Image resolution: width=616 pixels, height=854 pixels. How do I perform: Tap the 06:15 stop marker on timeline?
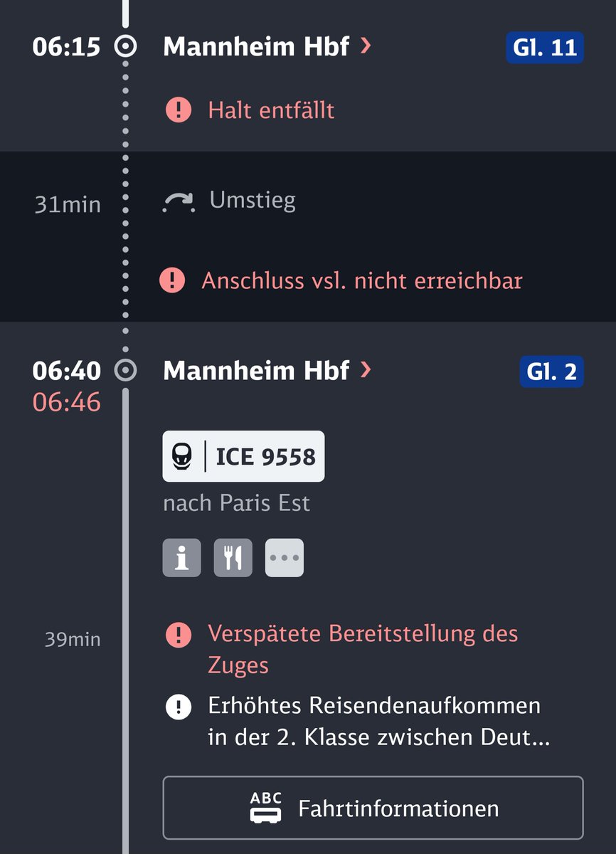pyautogui.click(x=126, y=47)
